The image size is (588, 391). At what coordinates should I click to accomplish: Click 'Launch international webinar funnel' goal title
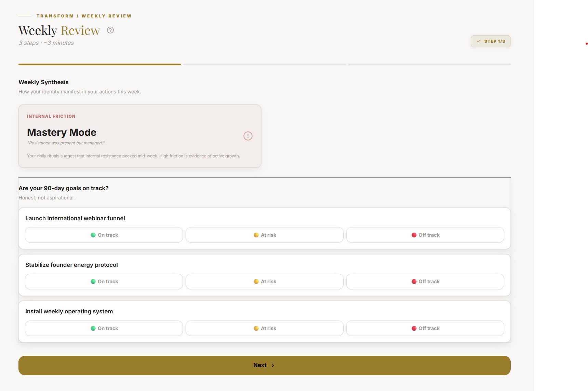coord(75,218)
